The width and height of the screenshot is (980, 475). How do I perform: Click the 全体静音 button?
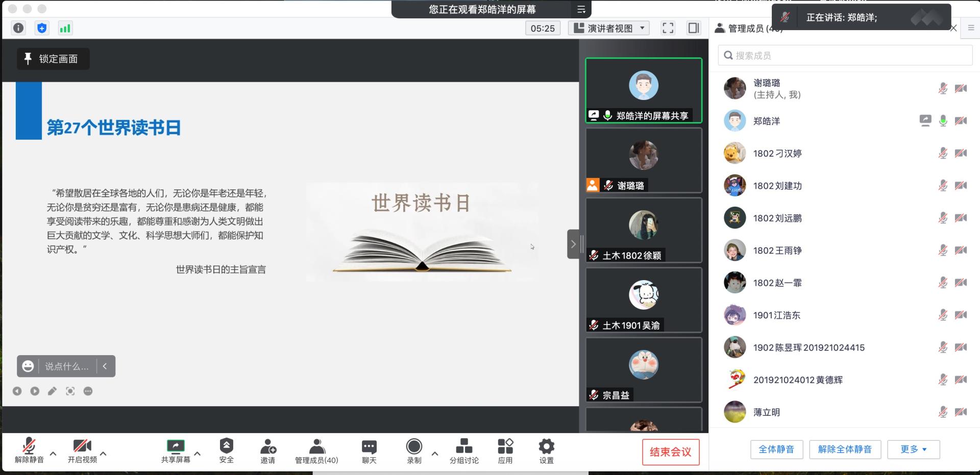(x=776, y=449)
